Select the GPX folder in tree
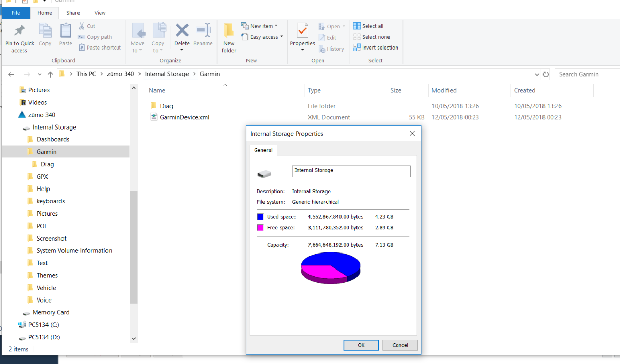This screenshot has width=620, height=364. [42, 177]
